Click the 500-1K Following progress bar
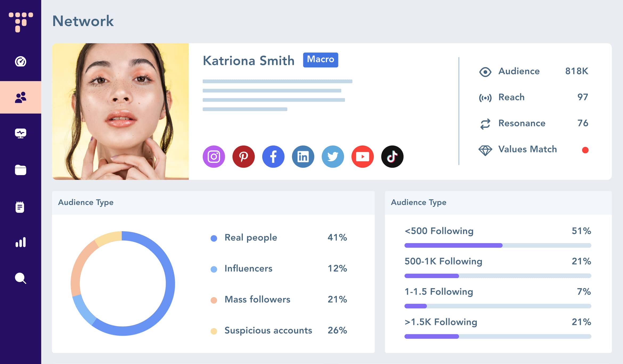This screenshot has width=623, height=364. pos(498,276)
